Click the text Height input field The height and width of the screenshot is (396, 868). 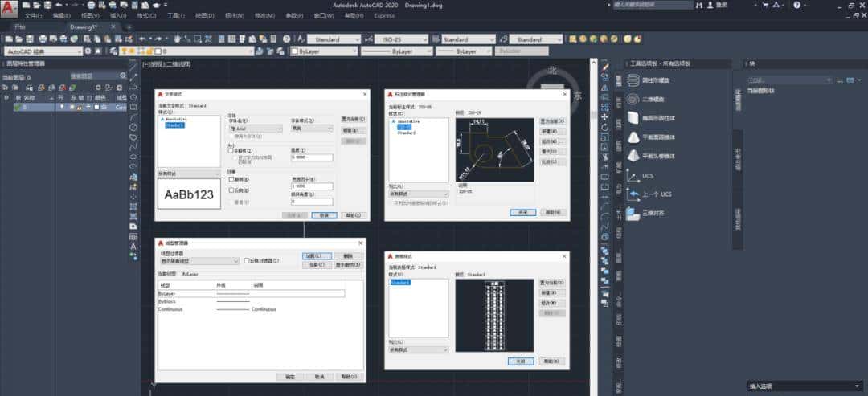tap(311, 157)
